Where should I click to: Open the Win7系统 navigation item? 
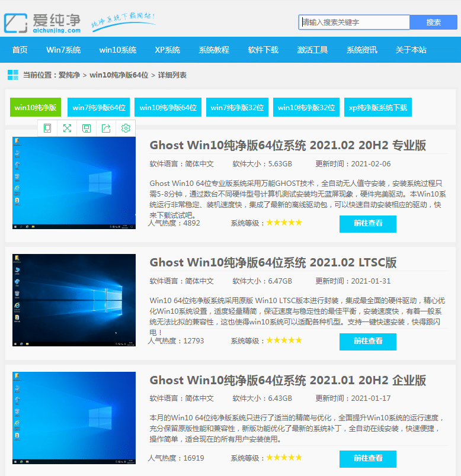pyautogui.click(x=63, y=50)
